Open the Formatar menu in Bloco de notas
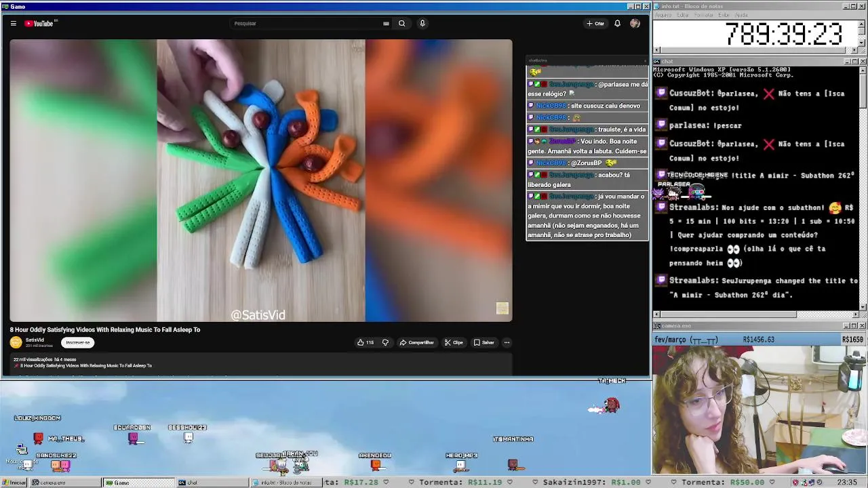This screenshot has height=488, width=868. (x=704, y=15)
